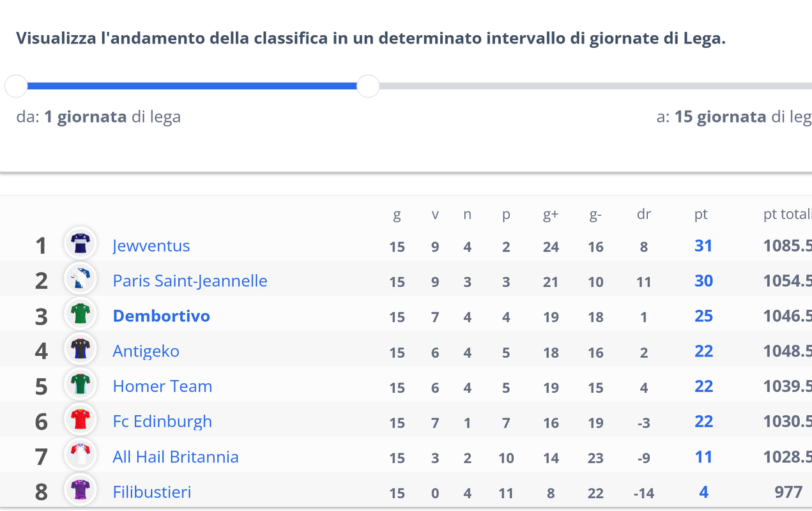Open the Paris Saint-Jeannelle team page

pos(190,281)
